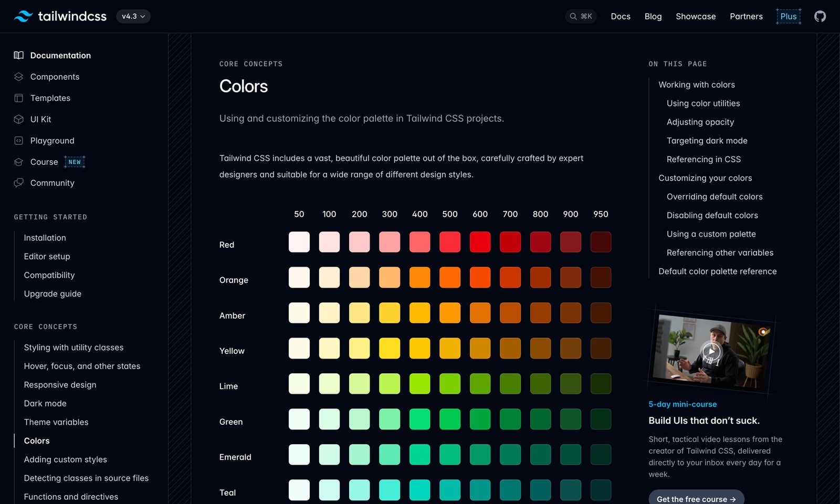Viewport: 840px width, 504px height.
Task: Select the Green 700 color swatch
Action: pyautogui.click(x=510, y=419)
